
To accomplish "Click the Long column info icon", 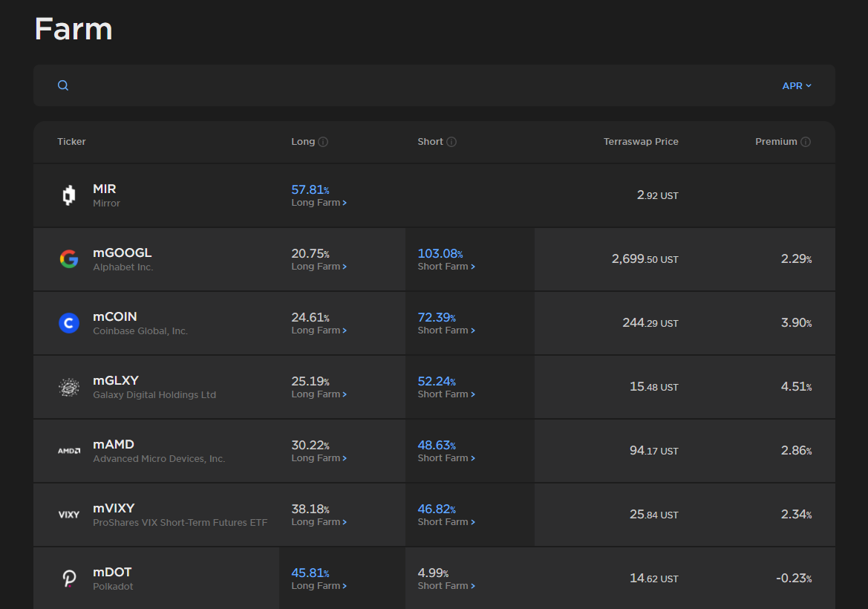I will coord(323,142).
